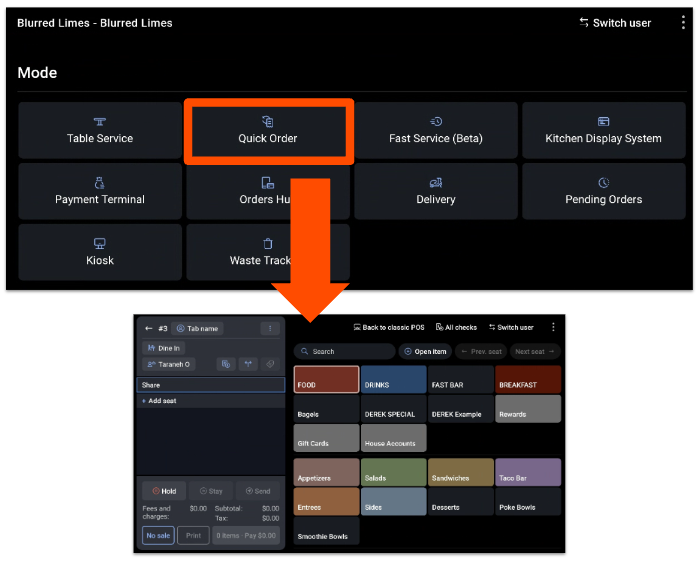Viewport: 700px width, 561px height.
Task: Choose the Payment Terminal mode
Action: [100, 191]
